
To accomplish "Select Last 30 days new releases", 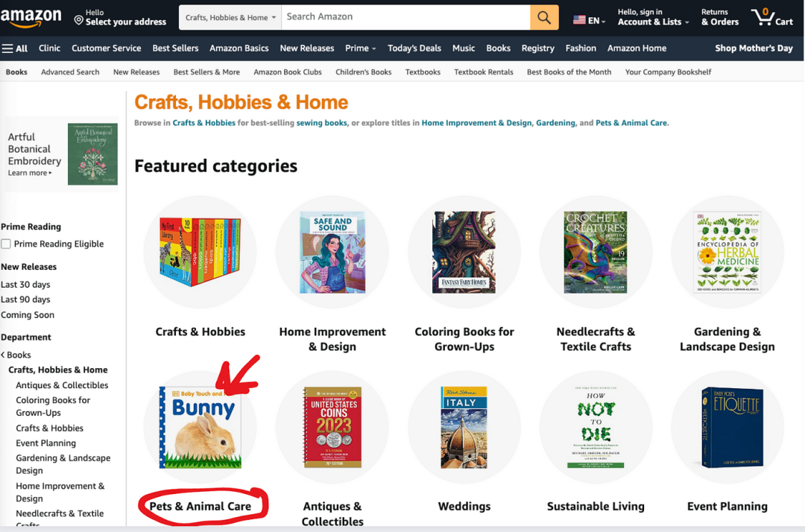I will tap(25, 285).
